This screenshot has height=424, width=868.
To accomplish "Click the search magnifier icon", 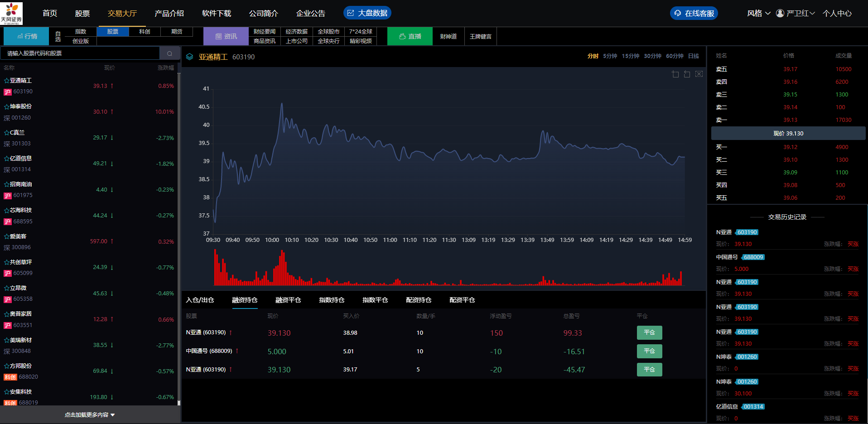I will (169, 53).
